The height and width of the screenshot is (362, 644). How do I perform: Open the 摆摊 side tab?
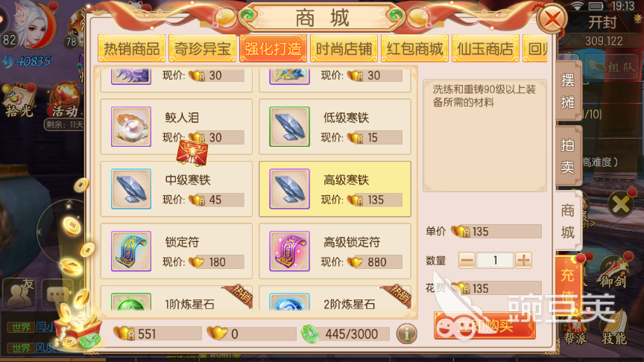coord(568,91)
